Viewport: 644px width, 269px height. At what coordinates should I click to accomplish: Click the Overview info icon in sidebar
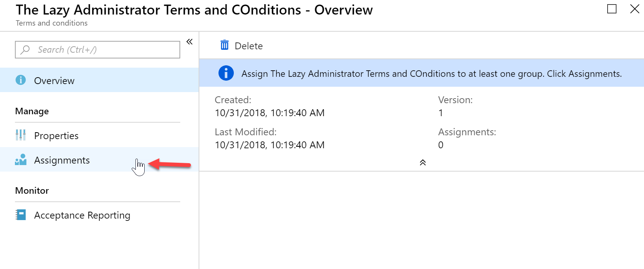pyautogui.click(x=21, y=80)
